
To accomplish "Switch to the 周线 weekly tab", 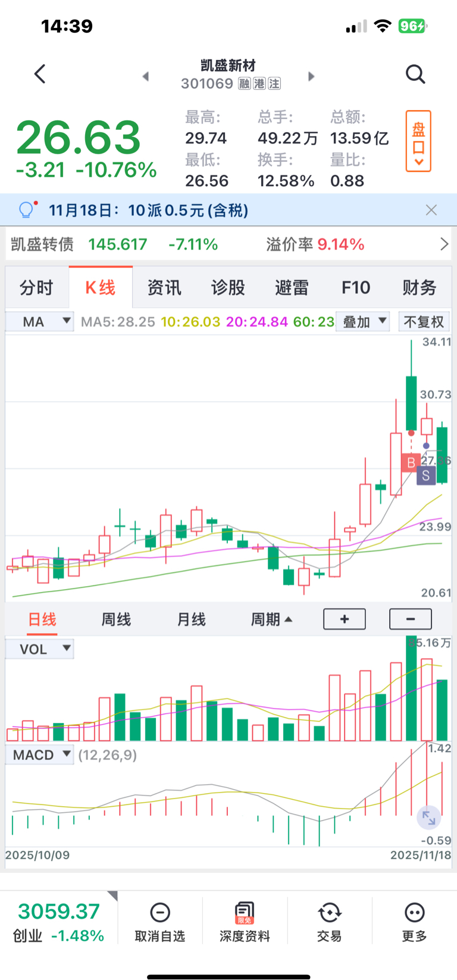I will pos(116,619).
